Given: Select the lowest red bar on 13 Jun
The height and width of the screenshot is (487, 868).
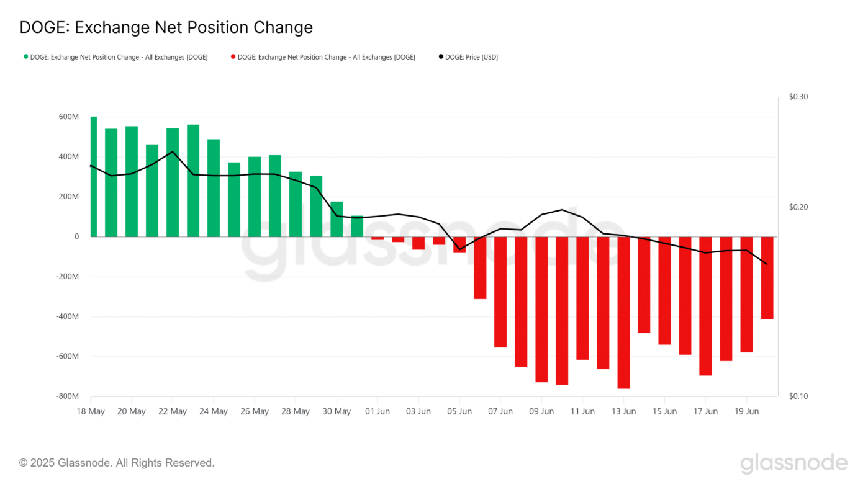Looking at the screenshot, I should [x=623, y=313].
